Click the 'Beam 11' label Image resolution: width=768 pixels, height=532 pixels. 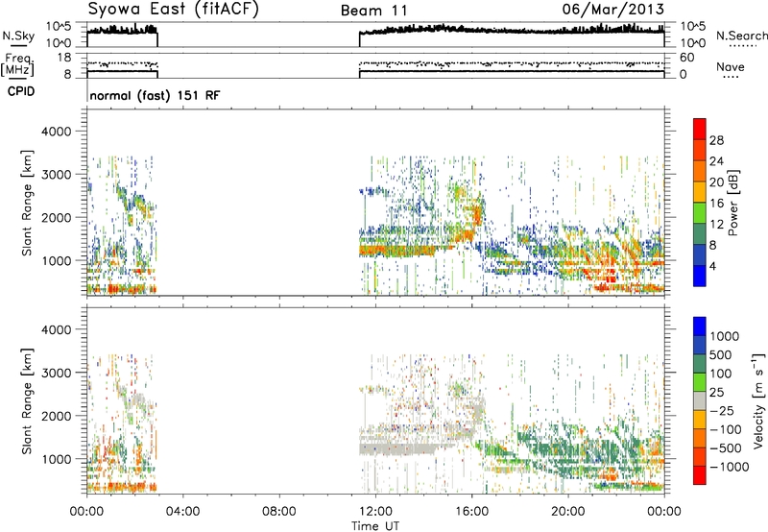(374, 11)
